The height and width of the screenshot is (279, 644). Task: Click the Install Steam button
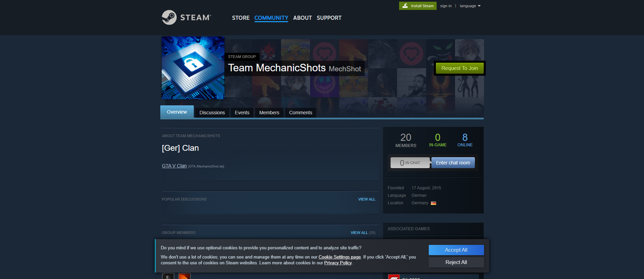click(x=418, y=6)
